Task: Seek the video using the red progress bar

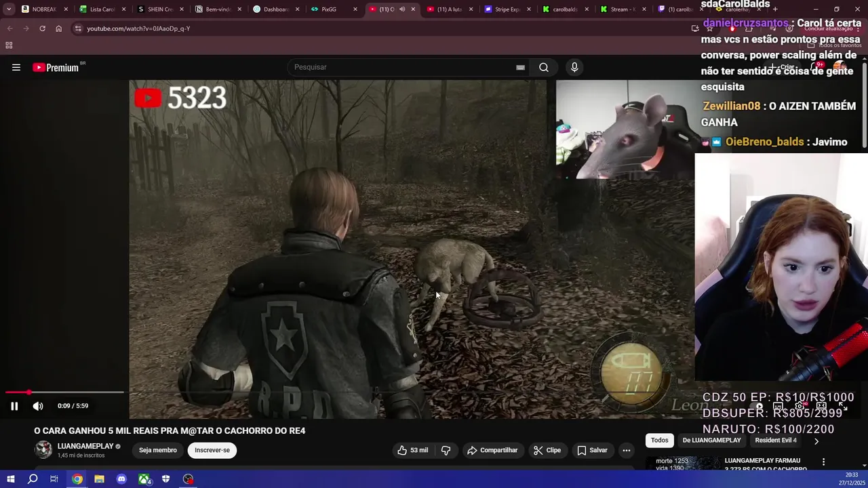Action: click(x=65, y=392)
